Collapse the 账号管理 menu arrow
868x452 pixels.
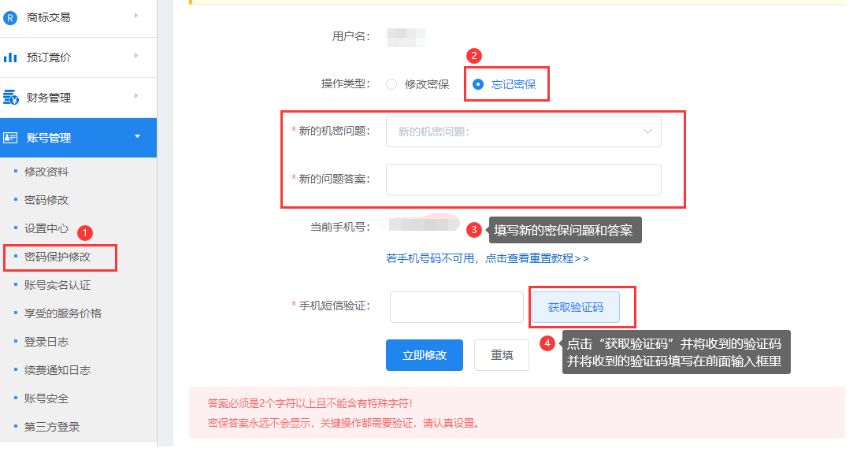coord(137,137)
